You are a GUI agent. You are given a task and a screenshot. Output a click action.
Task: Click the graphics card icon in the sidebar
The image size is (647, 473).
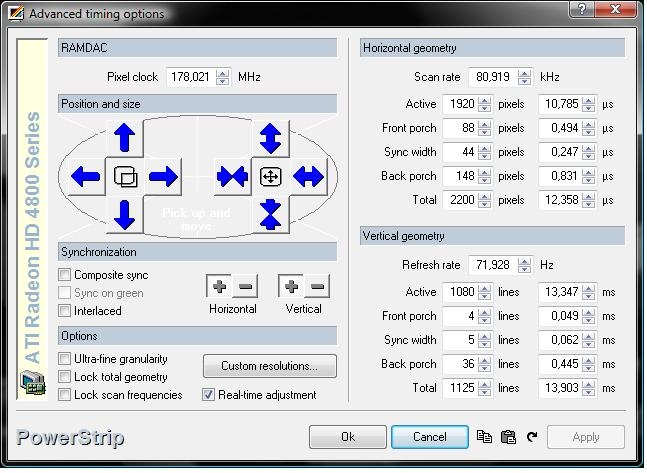32,382
